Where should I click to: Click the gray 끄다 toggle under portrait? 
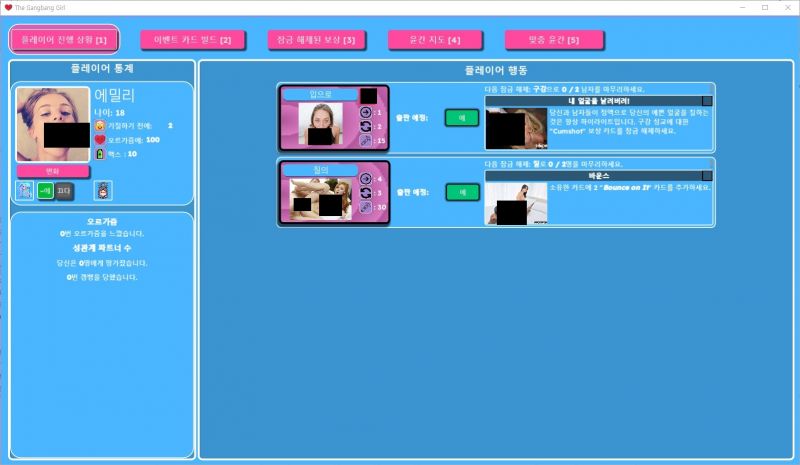pos(64,191)
